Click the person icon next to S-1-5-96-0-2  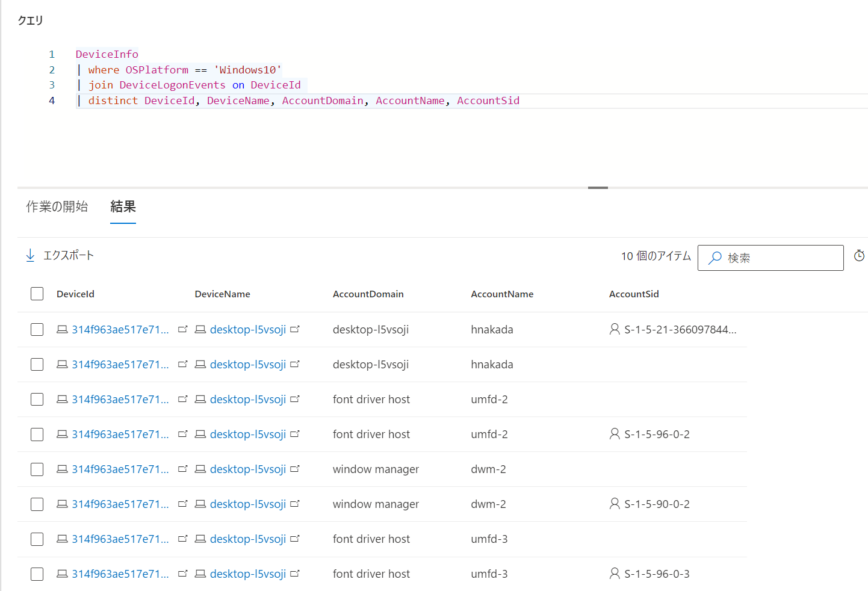click(x=614, y=434)
